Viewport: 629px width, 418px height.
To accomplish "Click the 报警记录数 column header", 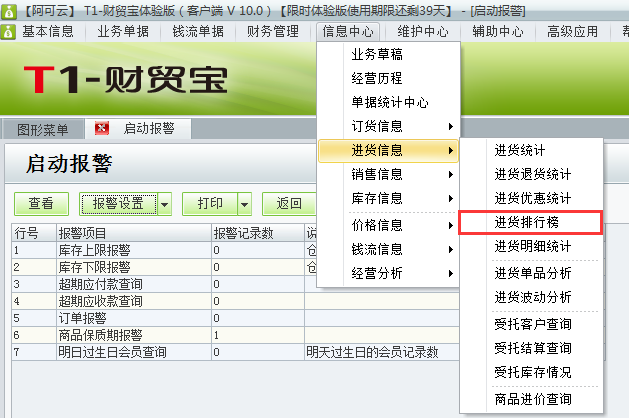I will coord(258,233).
